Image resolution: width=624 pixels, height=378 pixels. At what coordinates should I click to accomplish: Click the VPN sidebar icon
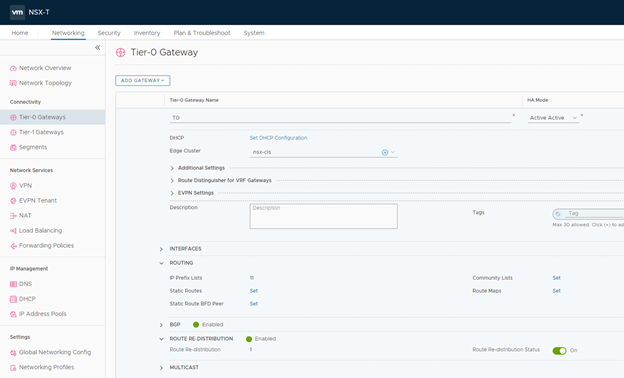click(x=13, y=186)
